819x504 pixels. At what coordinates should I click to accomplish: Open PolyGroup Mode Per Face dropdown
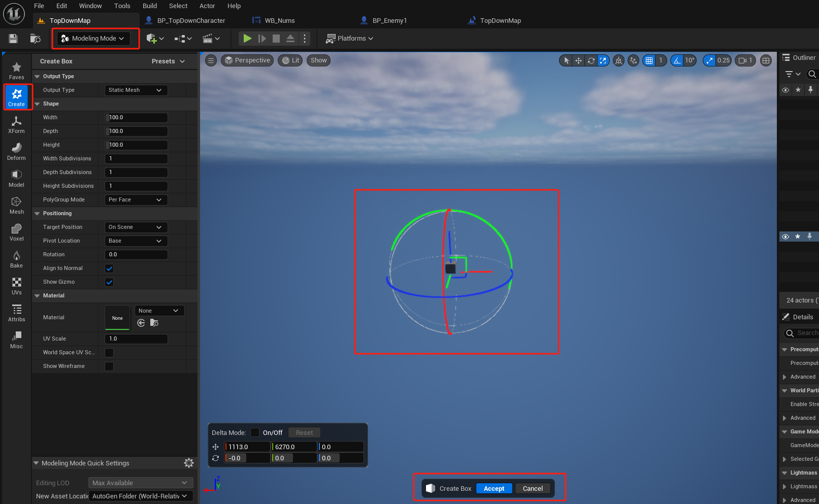click(136, 199)
